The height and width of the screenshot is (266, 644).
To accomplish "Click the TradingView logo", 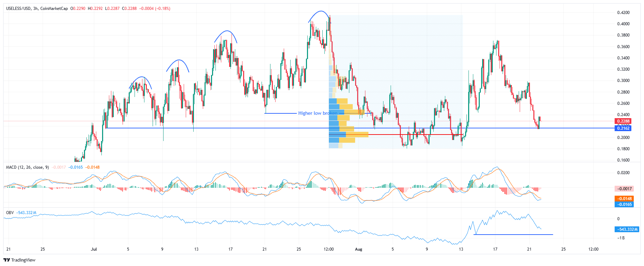I will [x=19, y=260].
